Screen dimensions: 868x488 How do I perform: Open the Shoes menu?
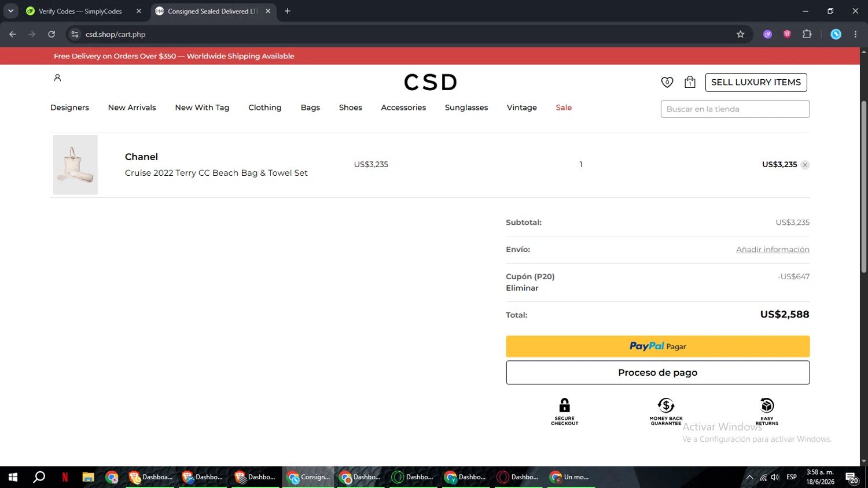(351, 108)
